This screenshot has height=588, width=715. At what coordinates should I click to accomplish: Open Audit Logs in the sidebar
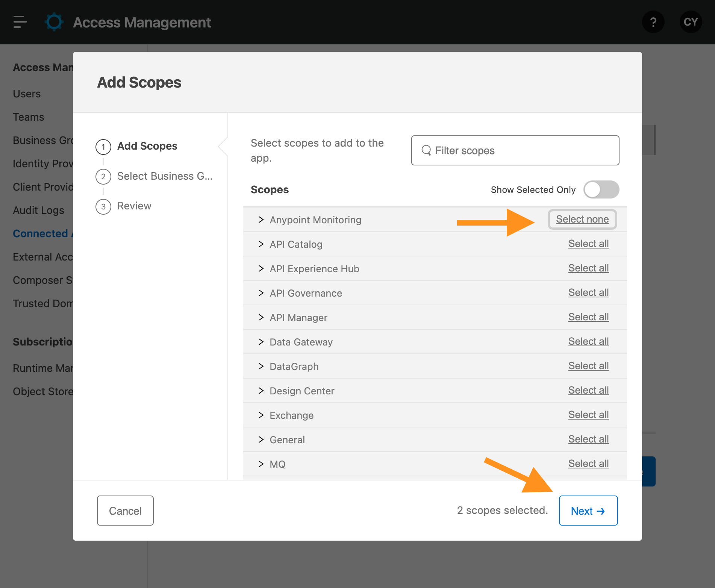(x=39, y=210)
